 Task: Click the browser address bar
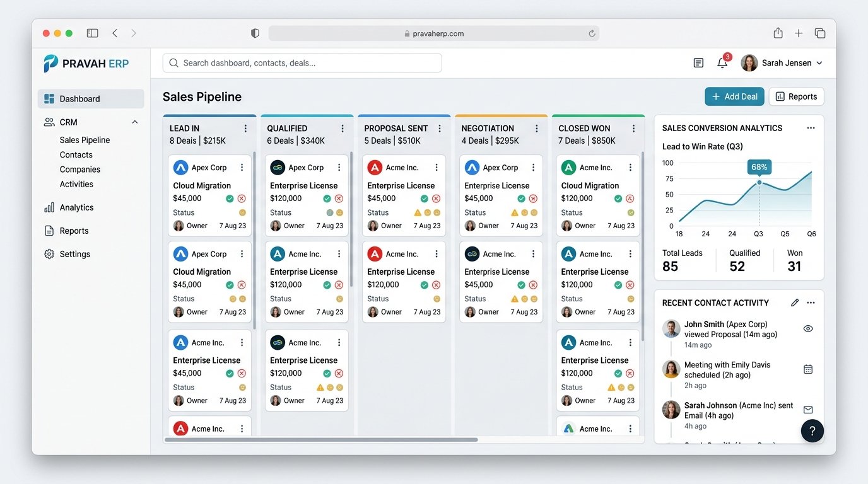[434, 33]
